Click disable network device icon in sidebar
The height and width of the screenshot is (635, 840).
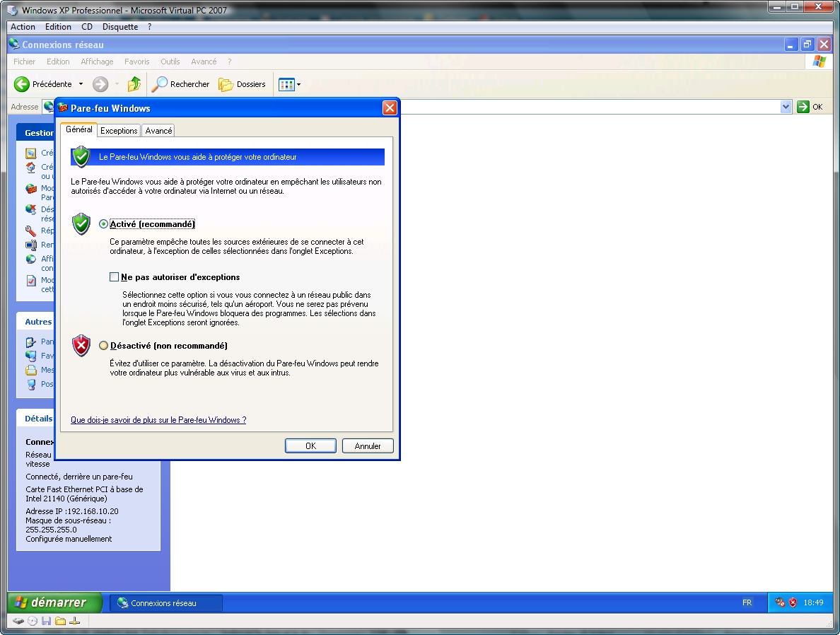pos(31,209)
